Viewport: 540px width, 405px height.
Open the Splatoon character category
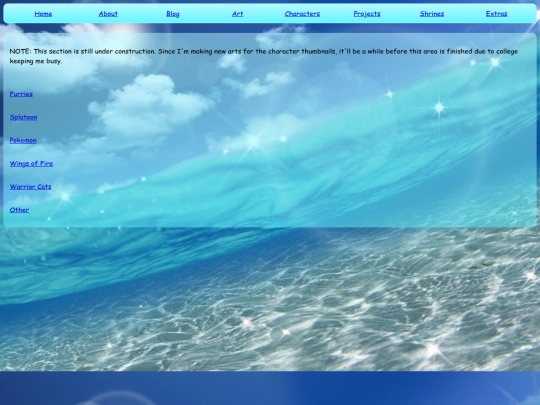[x=23, y=117]
